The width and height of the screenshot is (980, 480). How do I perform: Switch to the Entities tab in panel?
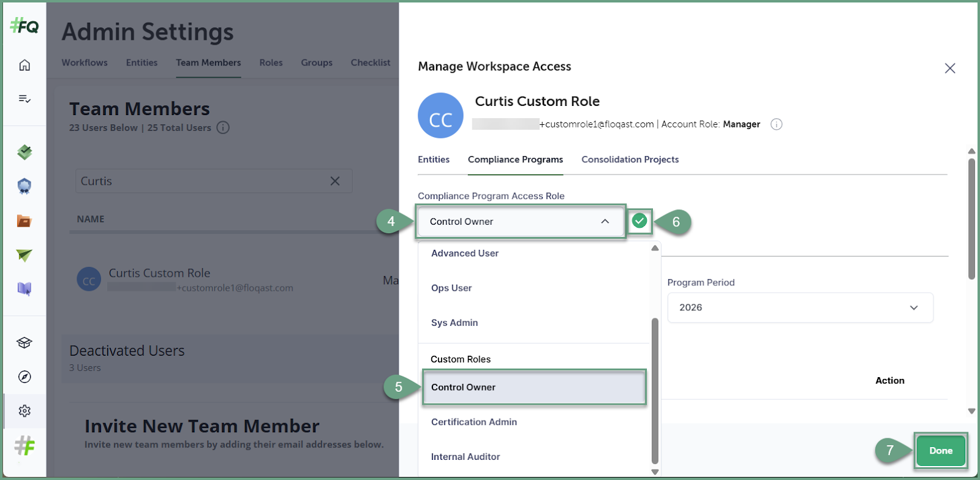[x=434, y=160]
